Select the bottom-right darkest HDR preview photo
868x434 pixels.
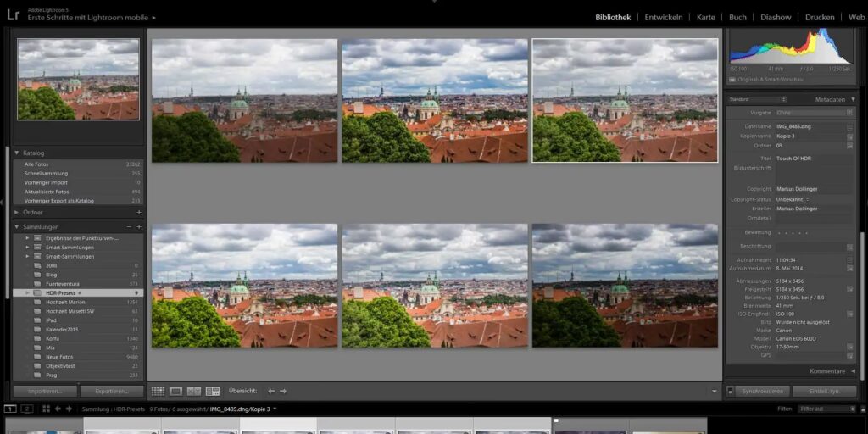click(x=625, y=286)
